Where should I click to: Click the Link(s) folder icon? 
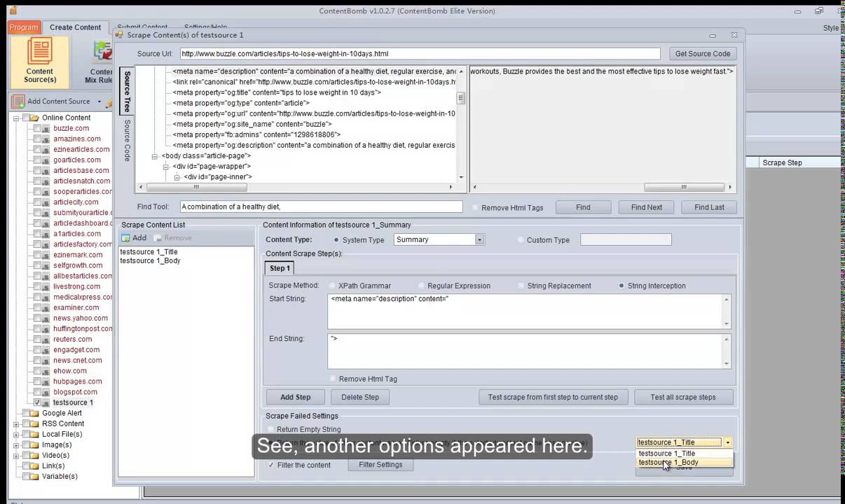(x=34, y=465)
